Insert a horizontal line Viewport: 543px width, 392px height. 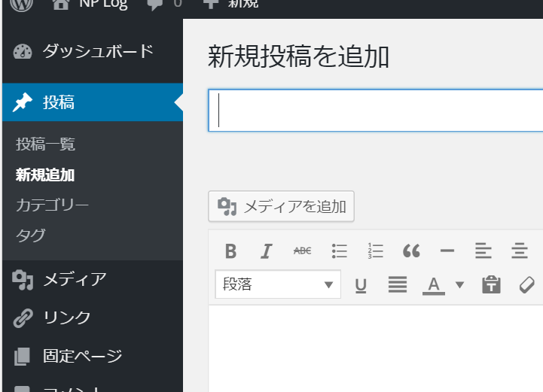tap(447, 251)
